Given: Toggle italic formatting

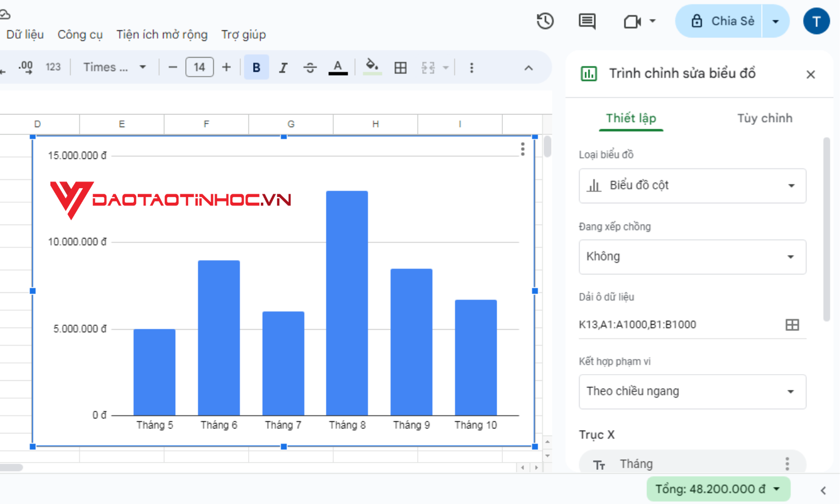Looking at the screenshot, I should 283,67.
